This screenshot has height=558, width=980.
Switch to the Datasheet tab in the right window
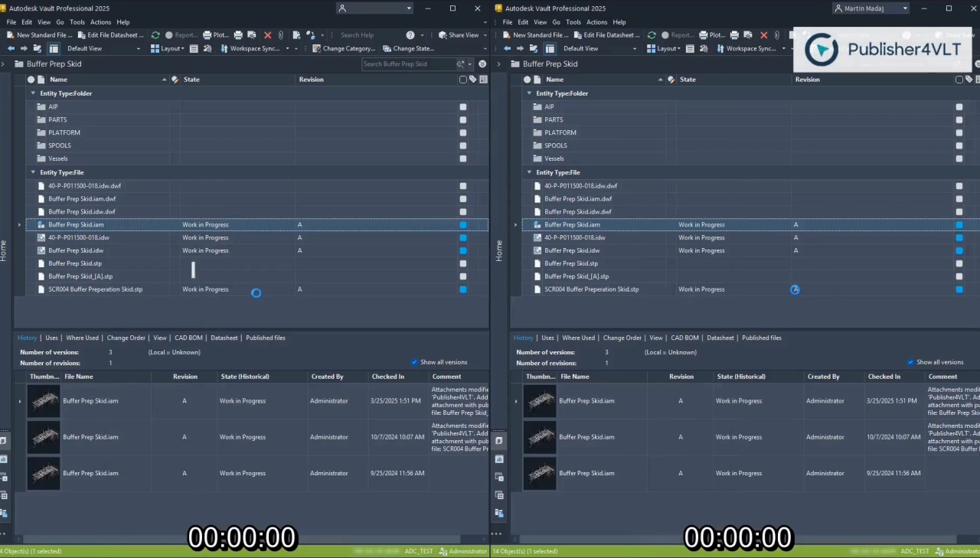[x=720, y=338]
